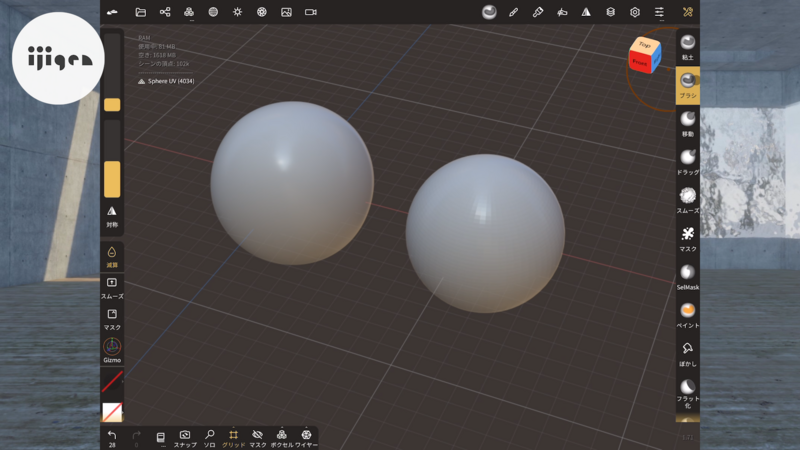Screen dimensions: 800x450
Task: Select the 粘土 clay tool
Action: (x=688, y=47)
